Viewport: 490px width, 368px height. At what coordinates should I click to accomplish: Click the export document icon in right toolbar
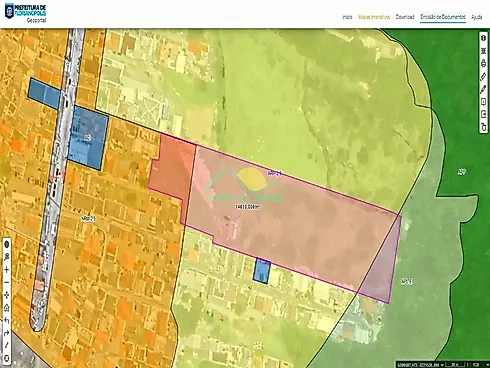[483, 114]
